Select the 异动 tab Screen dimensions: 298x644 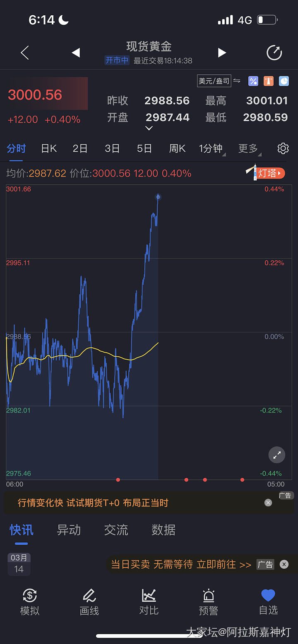click(69, 530)
